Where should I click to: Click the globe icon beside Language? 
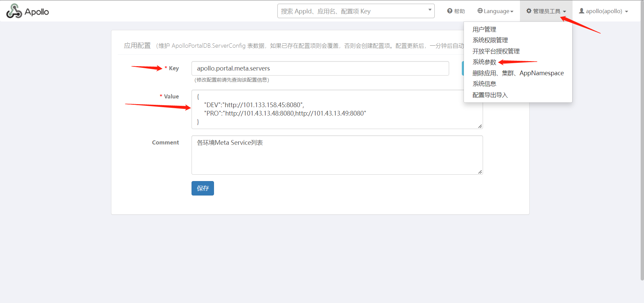tap(480, 11)
